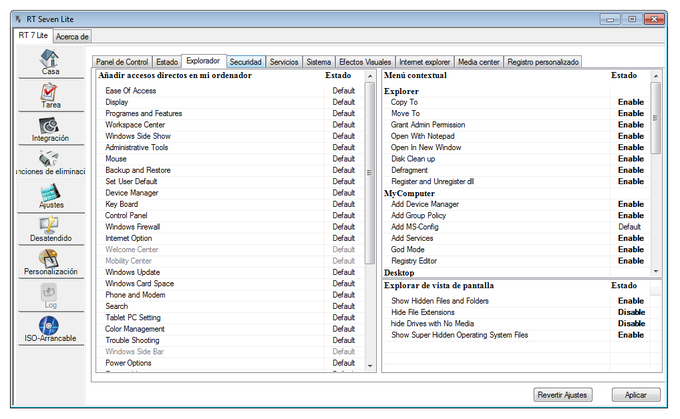
Task: Click the Revertir Ajustes button
Action: 562,395
